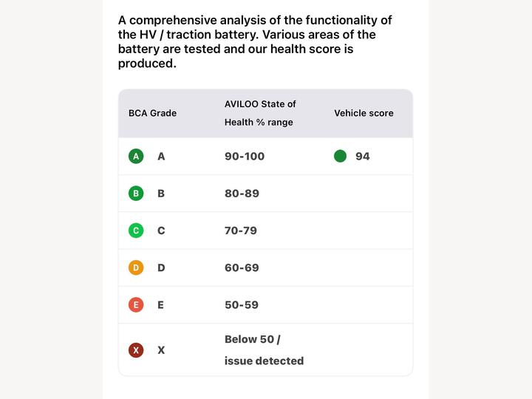Click the AVILOO State of Health column header
This screenshot has width=532, height=399.
pyautogui.click(x=260, y=113)
